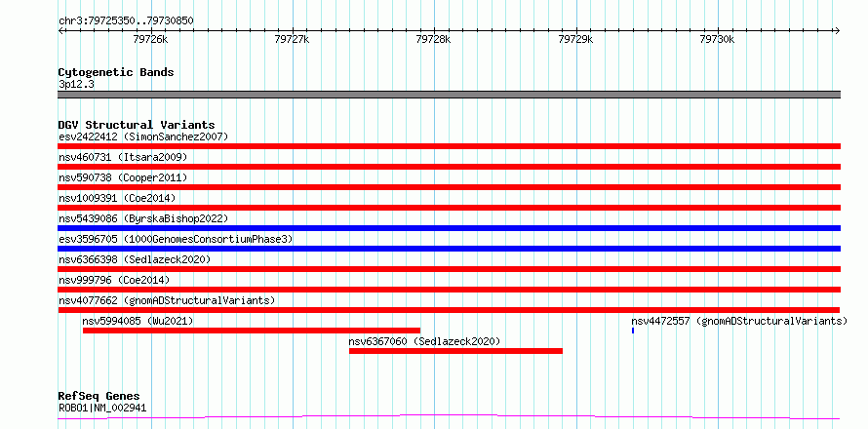The image size is (868, 429).
Task: Open the esv3596705 (1000GenomesConsortiumPhase3) label
Action: point(176,239)
